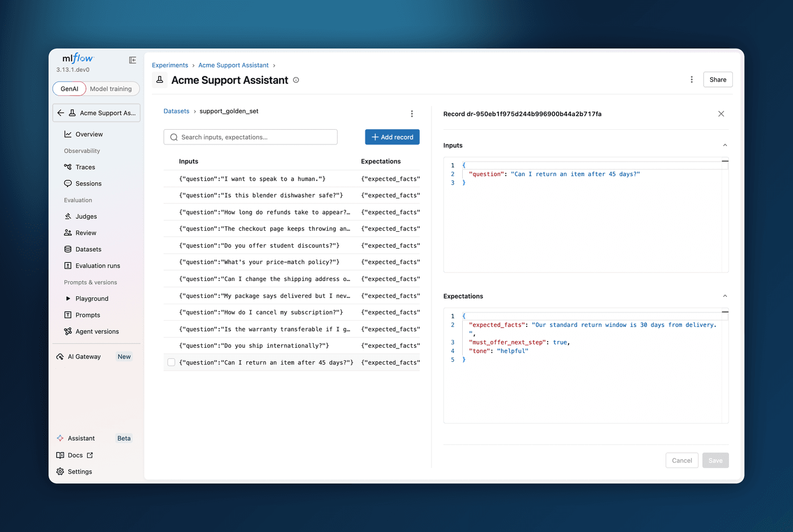Check the box for the 45 days question row
The width and height of the screenshot is (793, 532).
pos(171,363)
